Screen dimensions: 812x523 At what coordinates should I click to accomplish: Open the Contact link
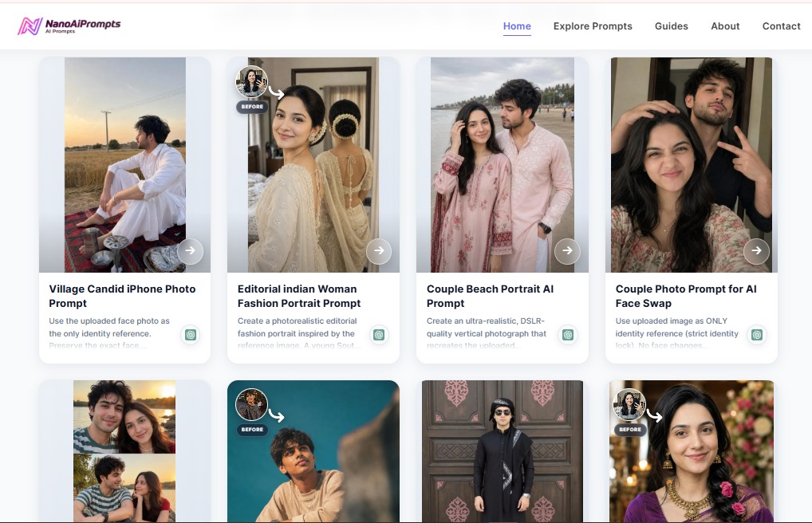tap(781, 26)
